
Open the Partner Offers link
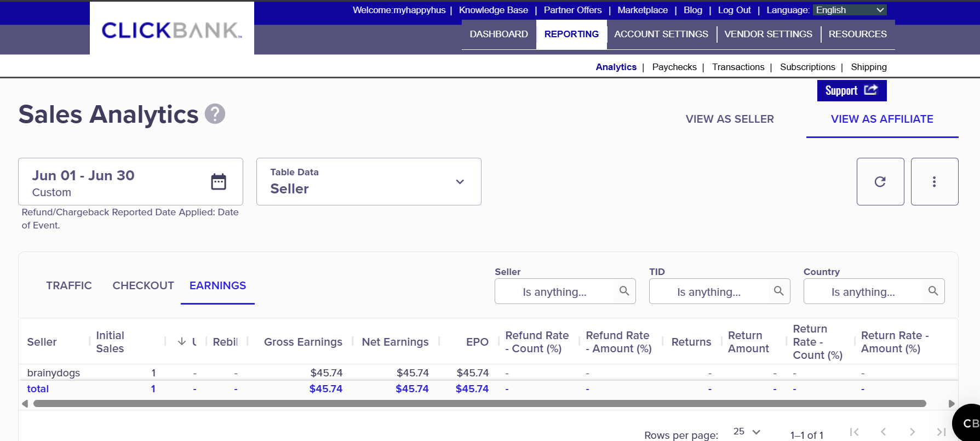pyautogui.click(x=572, y=10)
